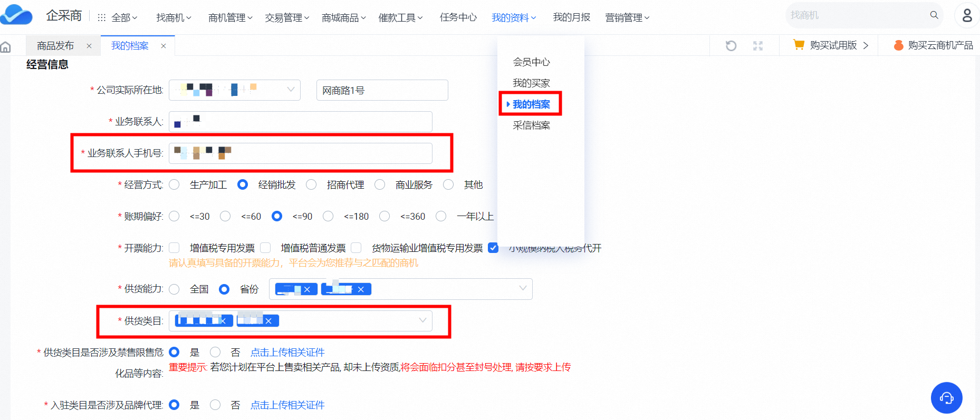
Task: Open the grid apps menu icon
Action: [x=102, y=17]
